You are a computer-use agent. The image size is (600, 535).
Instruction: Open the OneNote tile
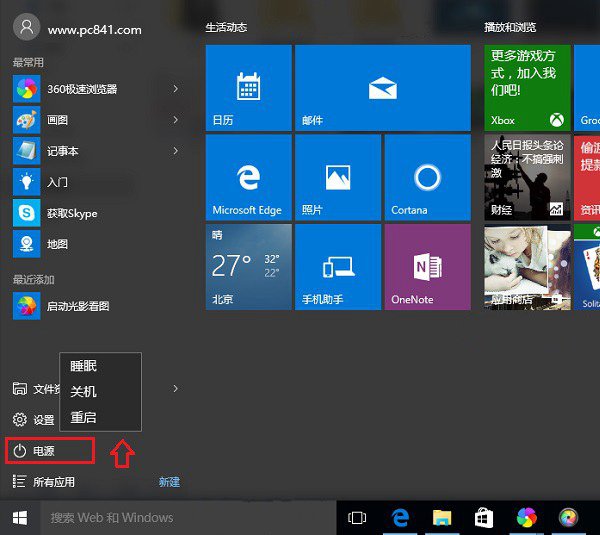tap(427, 266)
